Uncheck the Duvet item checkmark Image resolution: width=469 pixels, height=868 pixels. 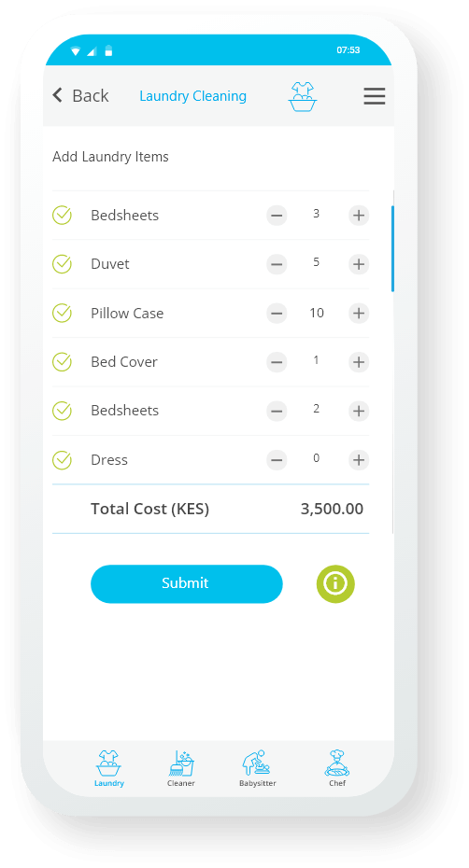(x=62, y=264)
